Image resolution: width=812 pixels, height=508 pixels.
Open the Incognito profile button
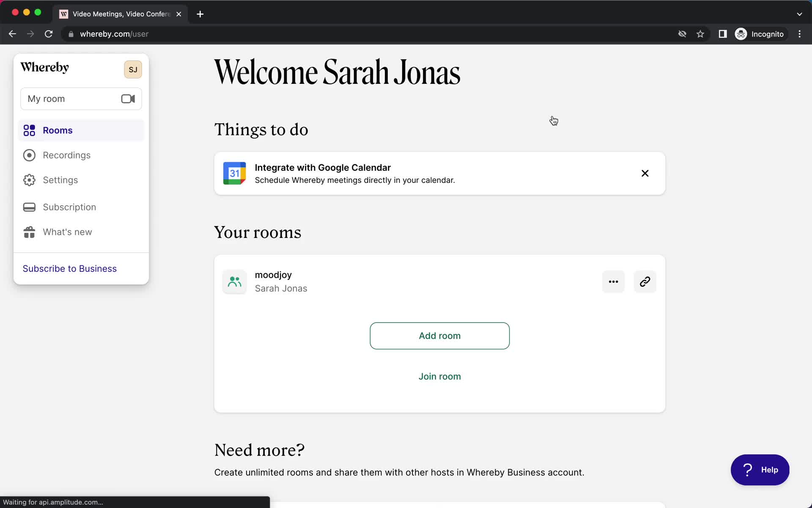click(x=760, y=34)
